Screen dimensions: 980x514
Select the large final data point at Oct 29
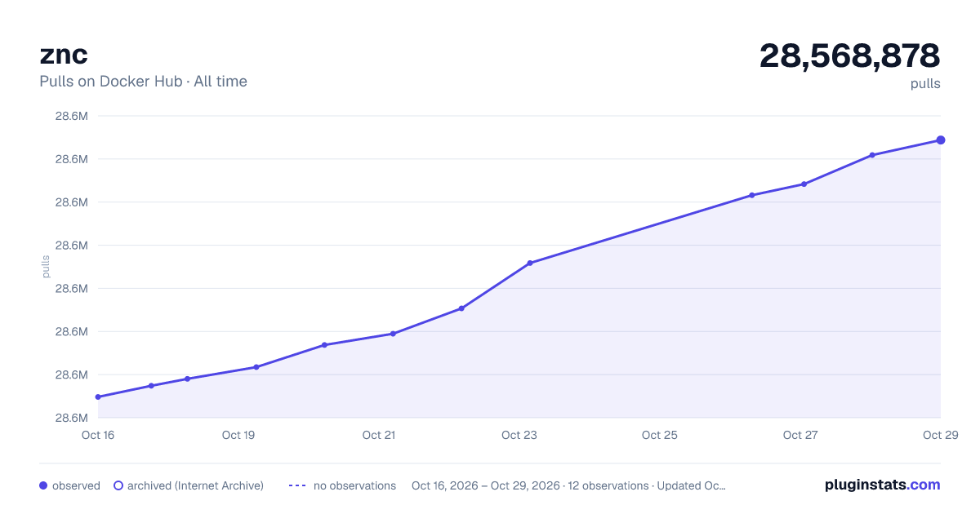[941, 140]
